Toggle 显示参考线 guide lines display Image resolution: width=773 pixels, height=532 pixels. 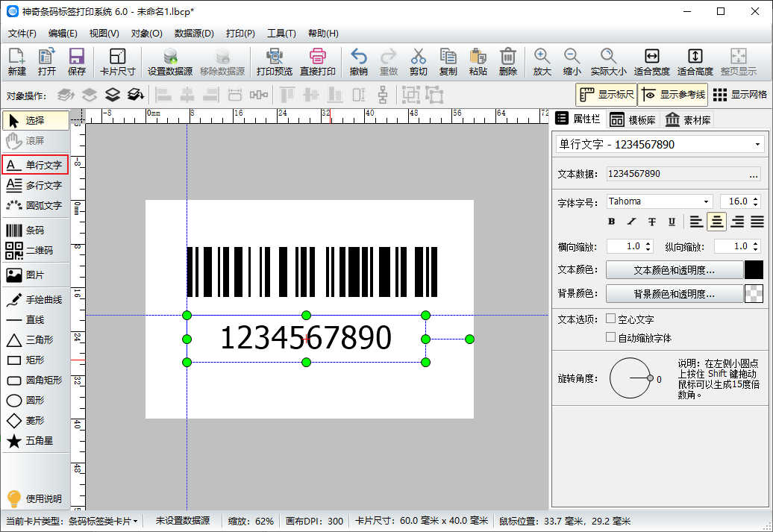tap(673, 95)
